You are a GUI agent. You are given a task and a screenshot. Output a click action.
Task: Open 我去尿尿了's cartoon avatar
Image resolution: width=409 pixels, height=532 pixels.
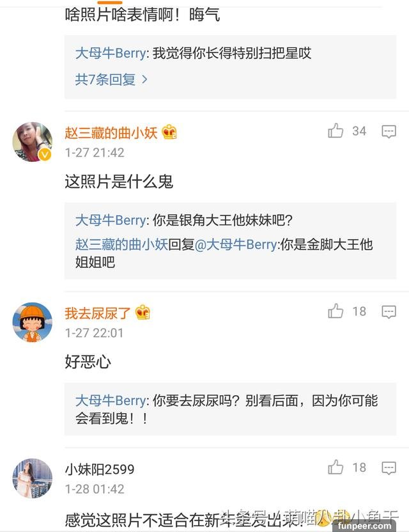tap(33, 322)
